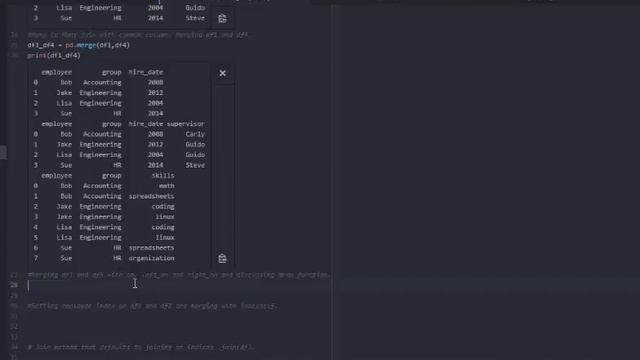
Task: Copy output using the icon beside organization row
Action: pos(222,258)
